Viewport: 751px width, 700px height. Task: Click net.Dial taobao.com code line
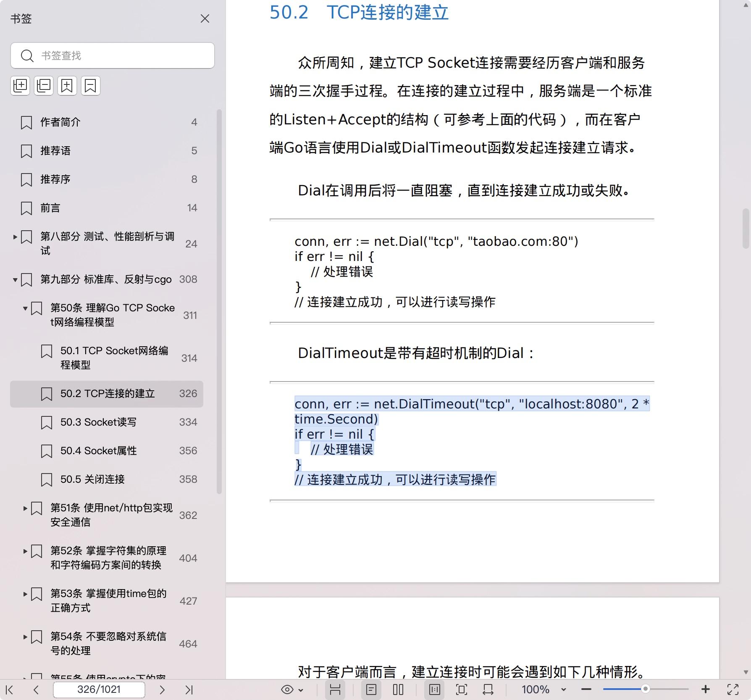tap(436, 242)
